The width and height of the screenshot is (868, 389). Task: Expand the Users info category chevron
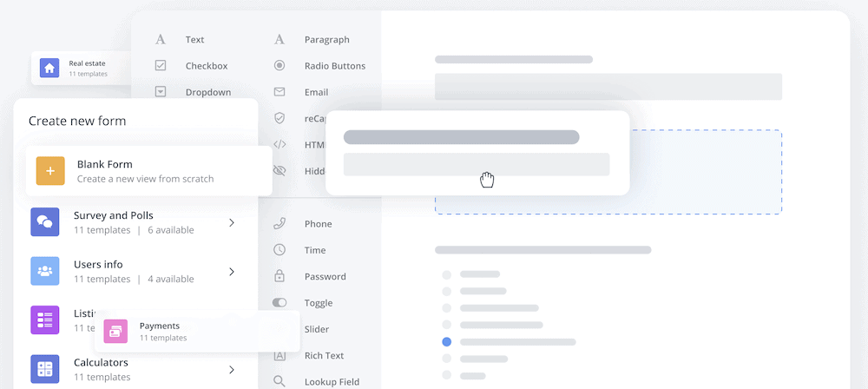point(232,272)
